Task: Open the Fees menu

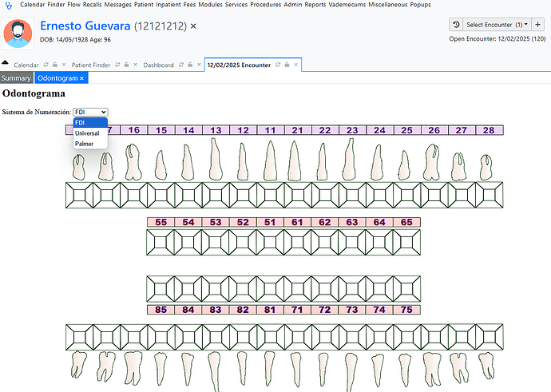Action: [x=189, y=5]
